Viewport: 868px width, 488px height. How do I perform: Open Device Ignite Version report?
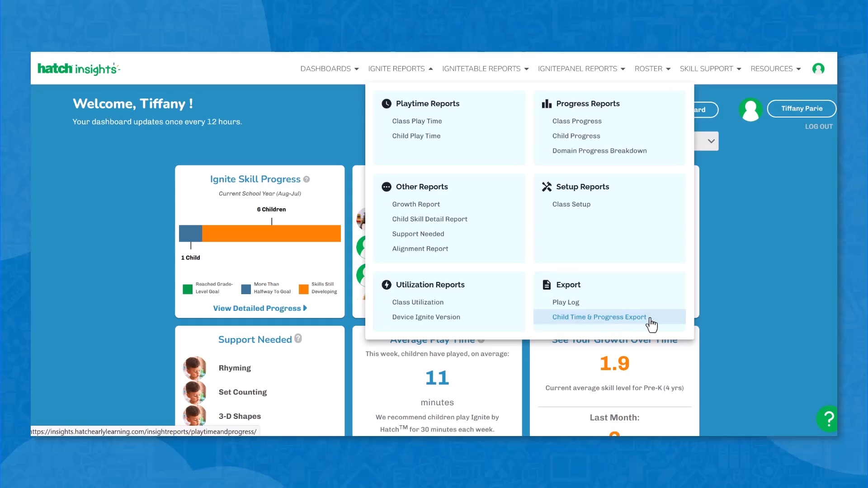[426, 317]
